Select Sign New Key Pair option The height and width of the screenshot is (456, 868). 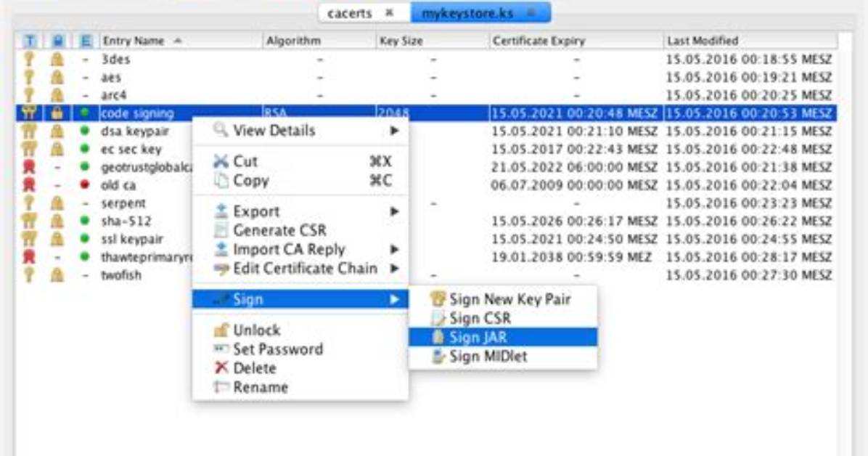coord(503,299)
